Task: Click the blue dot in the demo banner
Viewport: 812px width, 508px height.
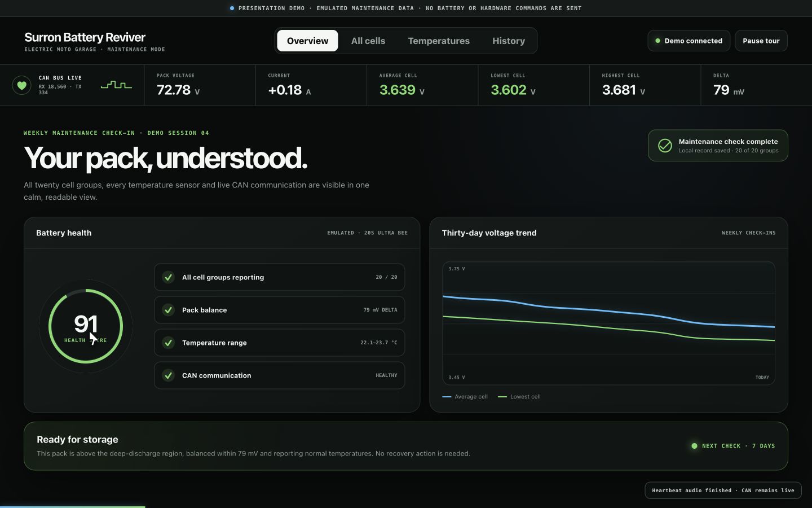Action: coord(232,8)
